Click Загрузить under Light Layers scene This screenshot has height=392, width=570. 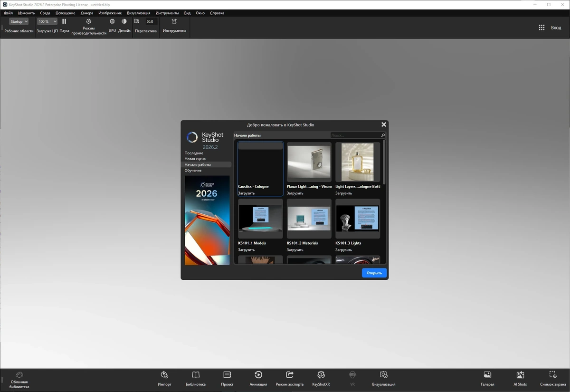[x=344, y=193]
